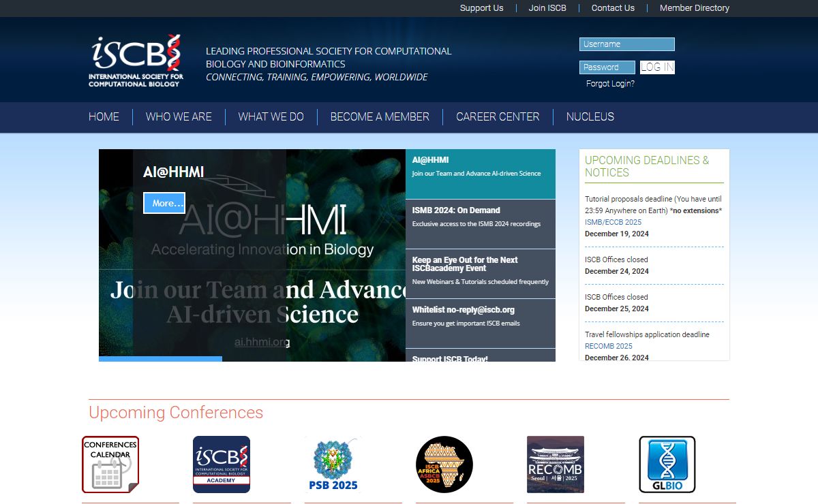Click the ISCB logo in header

coord(136,61)
